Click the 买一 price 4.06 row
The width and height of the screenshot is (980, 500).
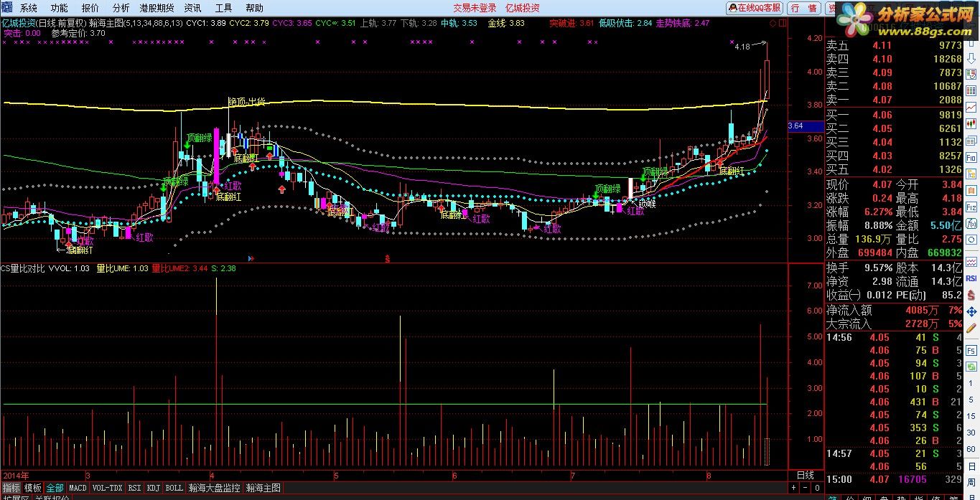894,115
